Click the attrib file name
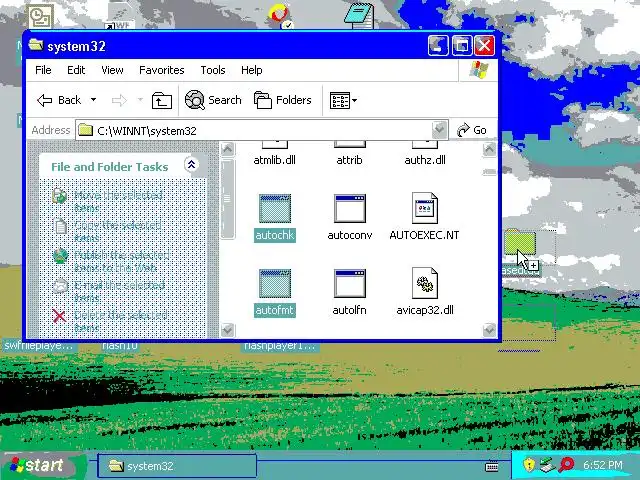640x480 pixels. click(349, 160)
